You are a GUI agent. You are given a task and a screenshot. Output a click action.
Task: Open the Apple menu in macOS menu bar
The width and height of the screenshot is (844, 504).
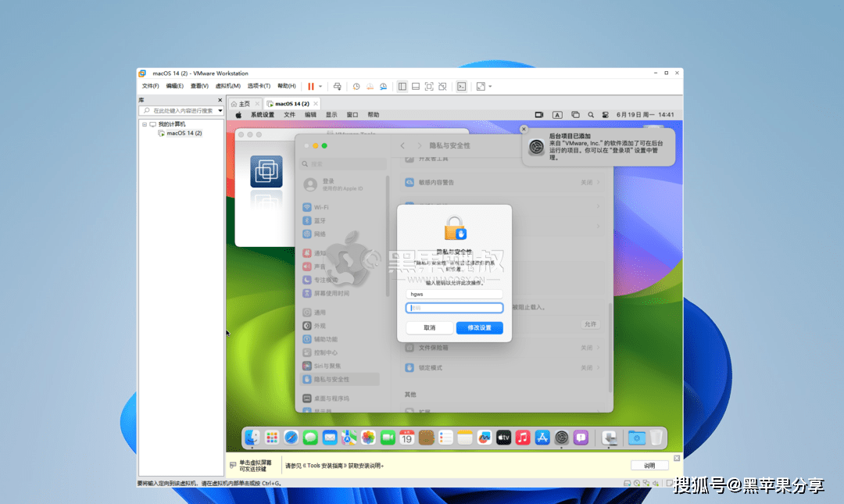point(238,115)
